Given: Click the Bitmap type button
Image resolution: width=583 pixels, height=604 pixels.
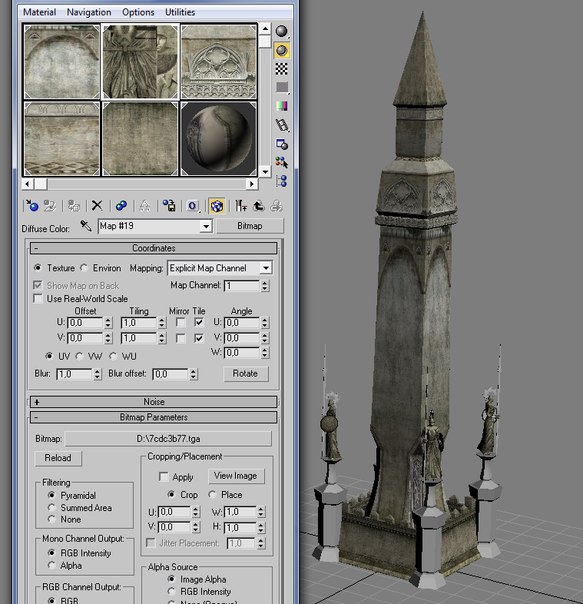Looking at the screenshot, I should pyautogui.click(x=250, y=226).
